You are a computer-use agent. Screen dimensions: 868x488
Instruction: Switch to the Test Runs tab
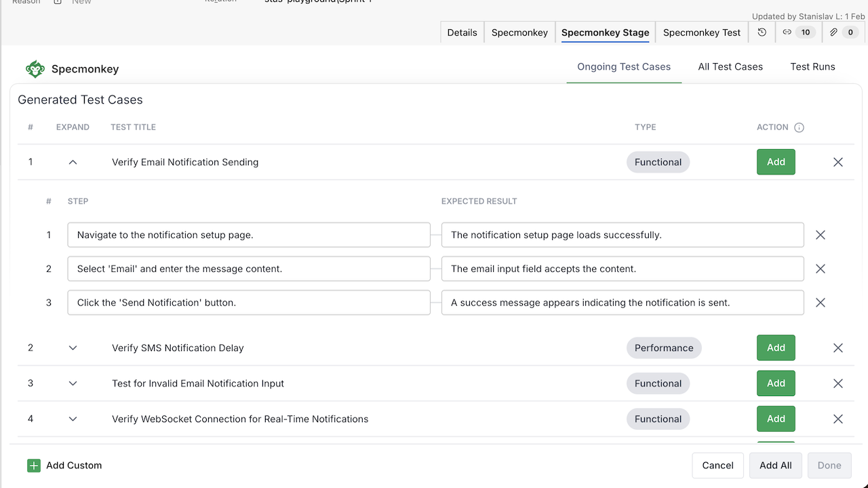812,66
